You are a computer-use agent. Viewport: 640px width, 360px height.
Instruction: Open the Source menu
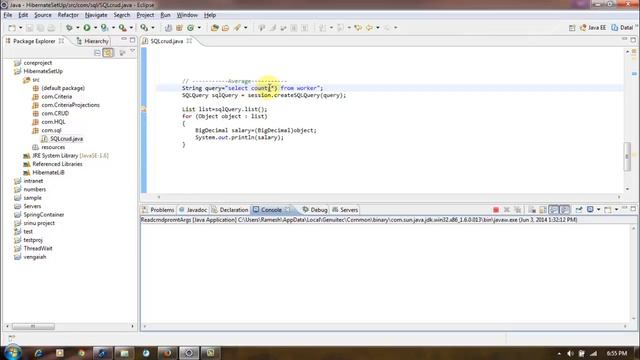[x=43, y=15]
